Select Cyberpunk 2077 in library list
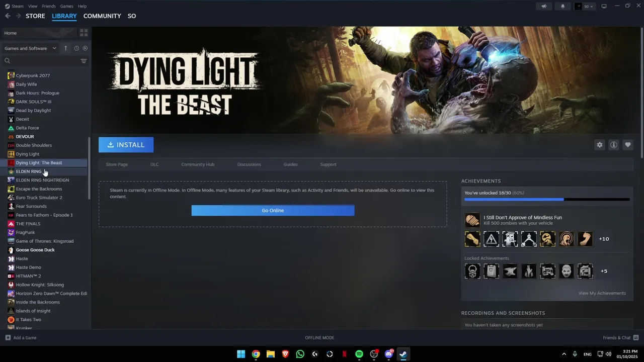The image size is (644, 362). coord(33,75)
